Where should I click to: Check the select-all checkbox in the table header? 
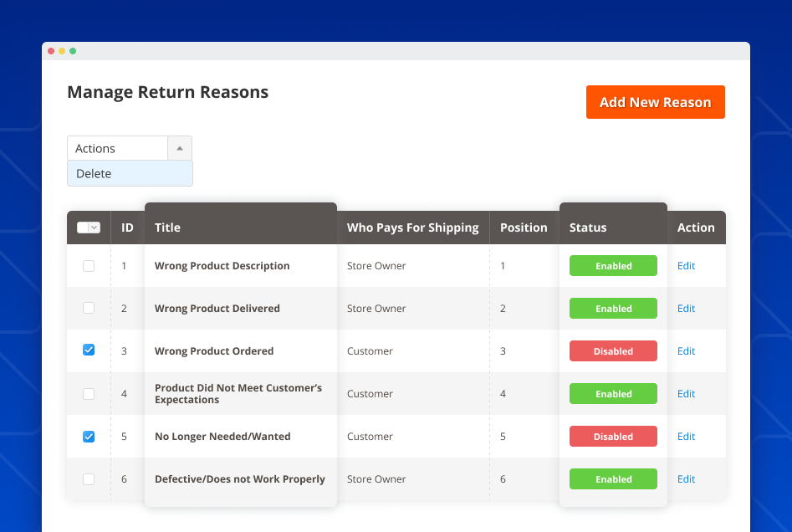[84, 227]
